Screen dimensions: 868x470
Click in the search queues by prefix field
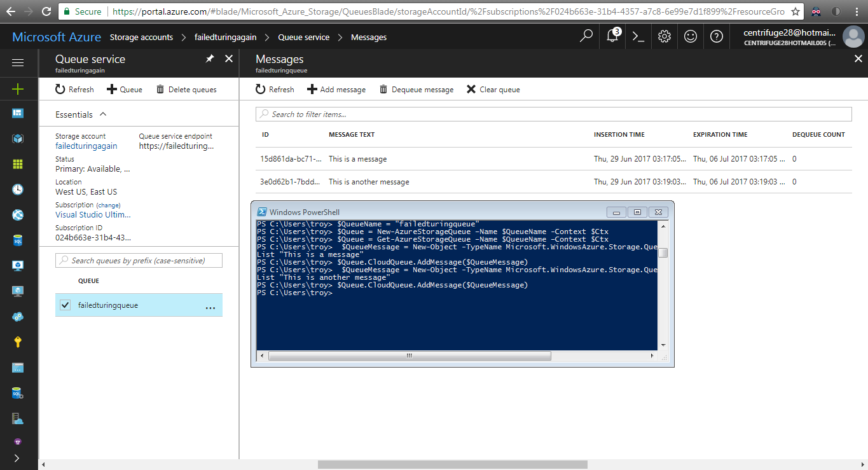pos(139,260)
